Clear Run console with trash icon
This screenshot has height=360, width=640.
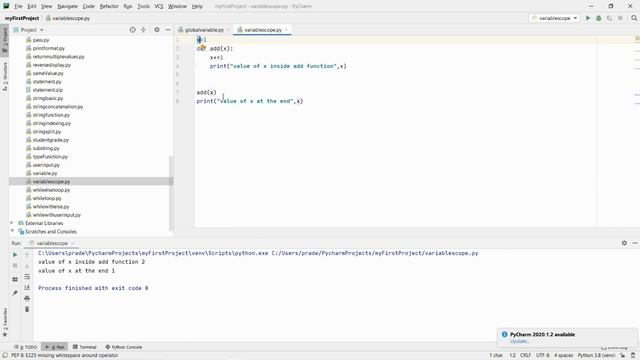pos(27,309)
